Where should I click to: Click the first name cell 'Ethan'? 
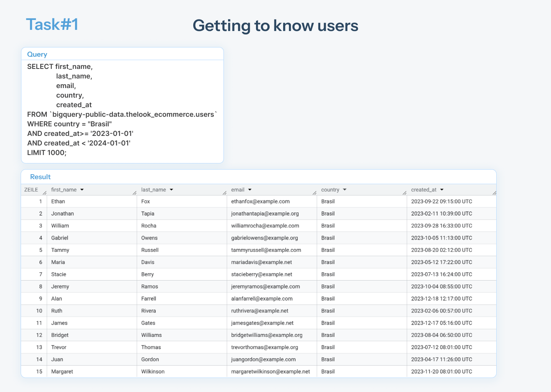(x=58, y=201)
